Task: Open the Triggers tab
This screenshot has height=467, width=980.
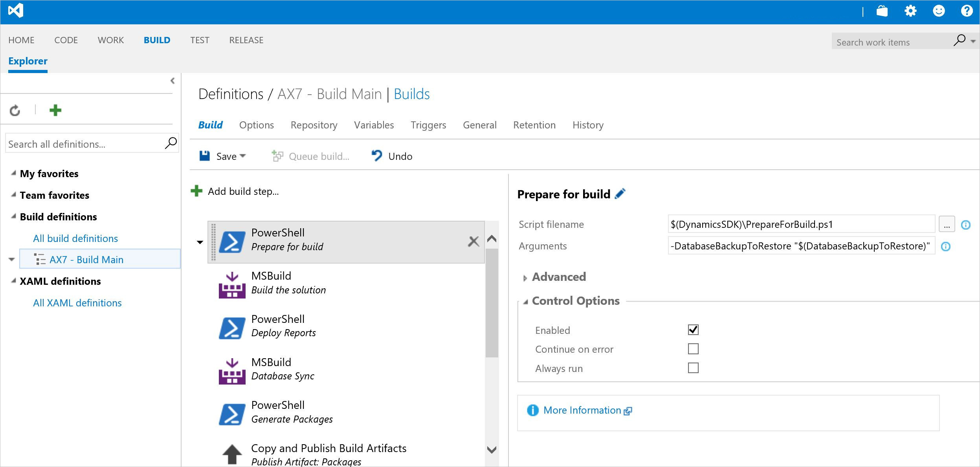Action: pos(428,125)
